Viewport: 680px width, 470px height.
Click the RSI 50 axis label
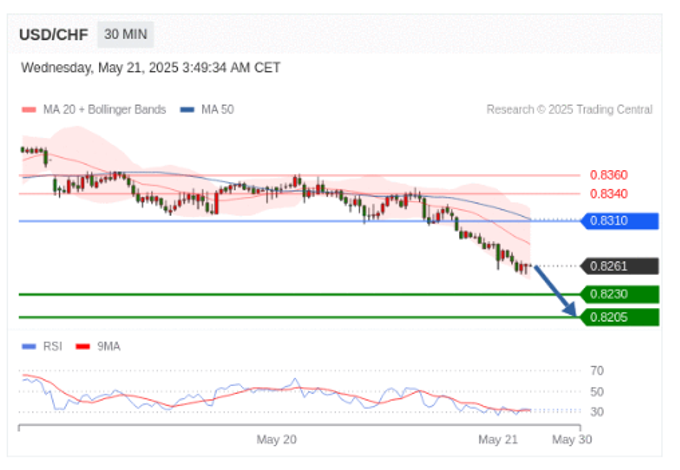(x=597, y=392)
